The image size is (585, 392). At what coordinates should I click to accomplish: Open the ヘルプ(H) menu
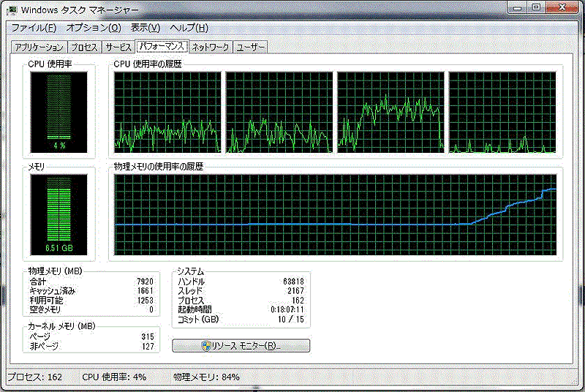click(189, 28)
